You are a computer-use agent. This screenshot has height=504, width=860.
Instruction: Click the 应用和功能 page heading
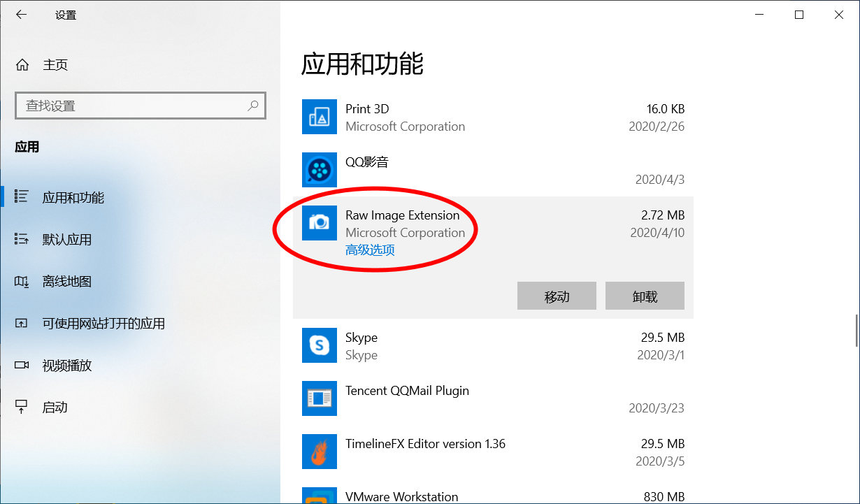click(x=362, y=64)
